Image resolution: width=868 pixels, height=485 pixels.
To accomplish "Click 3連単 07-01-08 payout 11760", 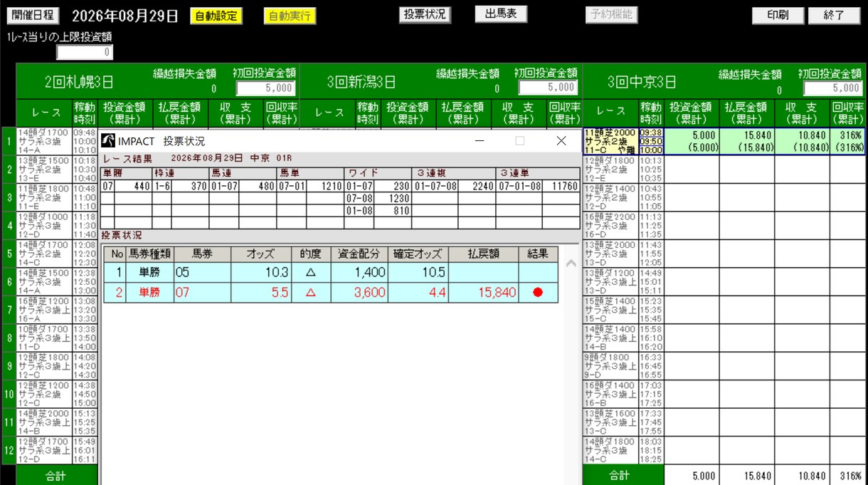I will [566, 187].
